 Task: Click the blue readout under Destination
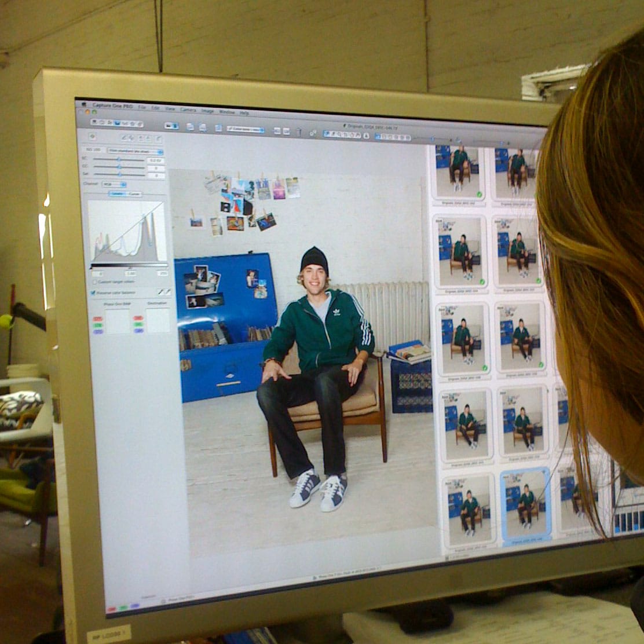(138, 331)
